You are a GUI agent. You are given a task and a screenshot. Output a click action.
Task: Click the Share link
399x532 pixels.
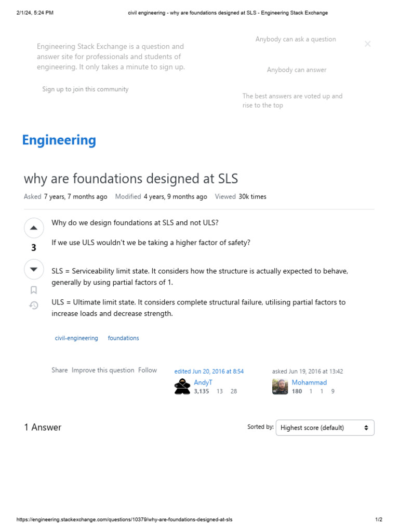59,370
